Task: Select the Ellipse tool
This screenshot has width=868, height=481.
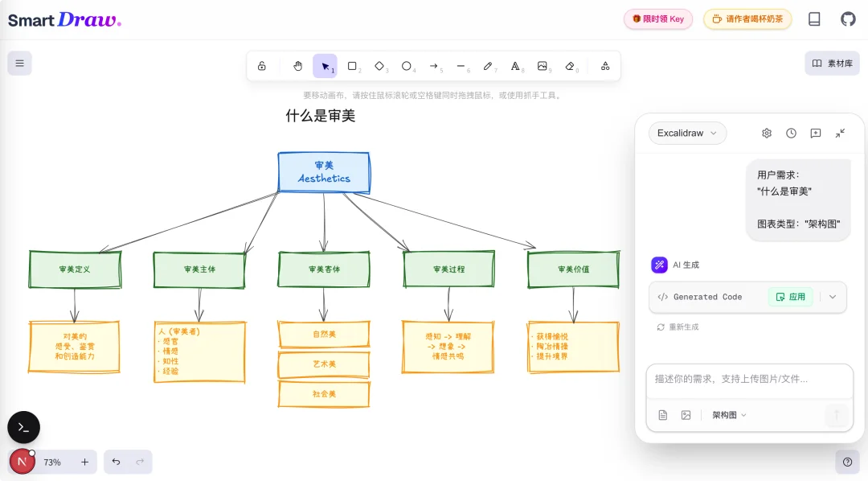Action: point(407,66)
